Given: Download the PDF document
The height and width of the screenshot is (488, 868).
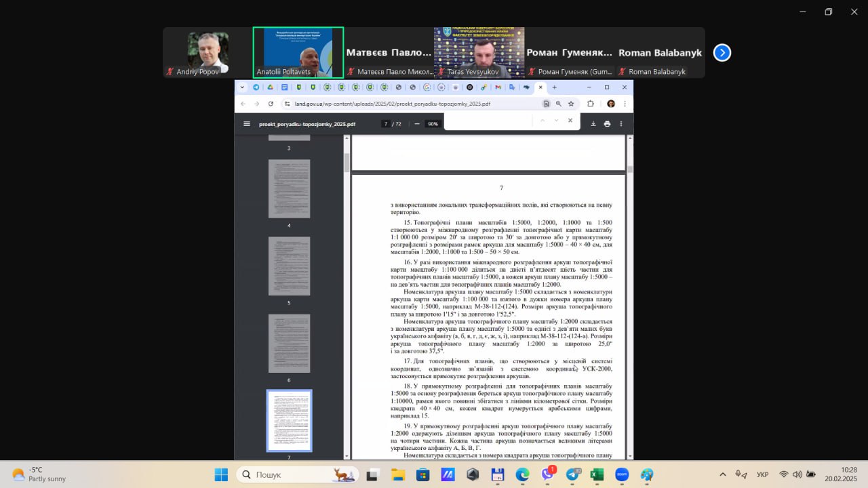Looking at the screenshot, I should click(593, 124).
